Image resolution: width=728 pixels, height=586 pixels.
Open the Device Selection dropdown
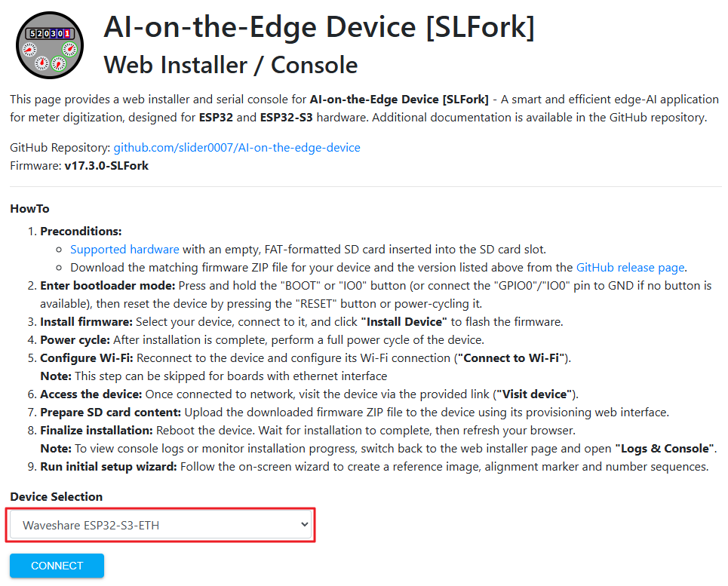pyautogui.click(x=160, y=525)
